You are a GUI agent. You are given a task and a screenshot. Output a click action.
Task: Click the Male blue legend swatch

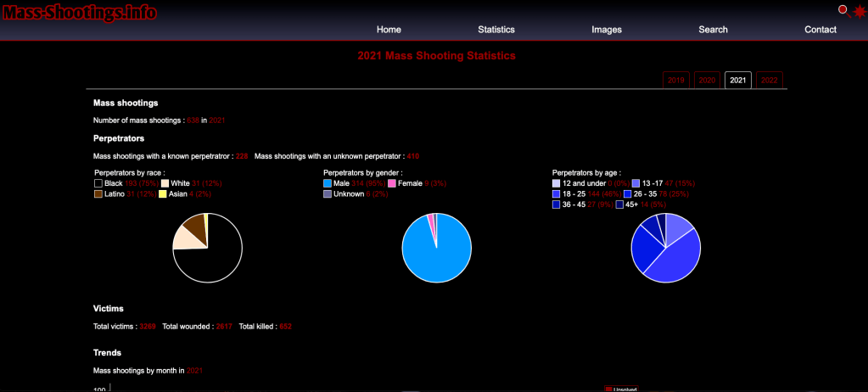coord(328,183)
